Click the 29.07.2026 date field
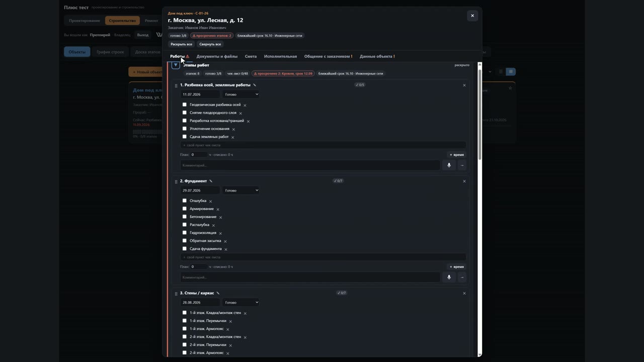This screenshot has height=362, width=644. (200, 190)
